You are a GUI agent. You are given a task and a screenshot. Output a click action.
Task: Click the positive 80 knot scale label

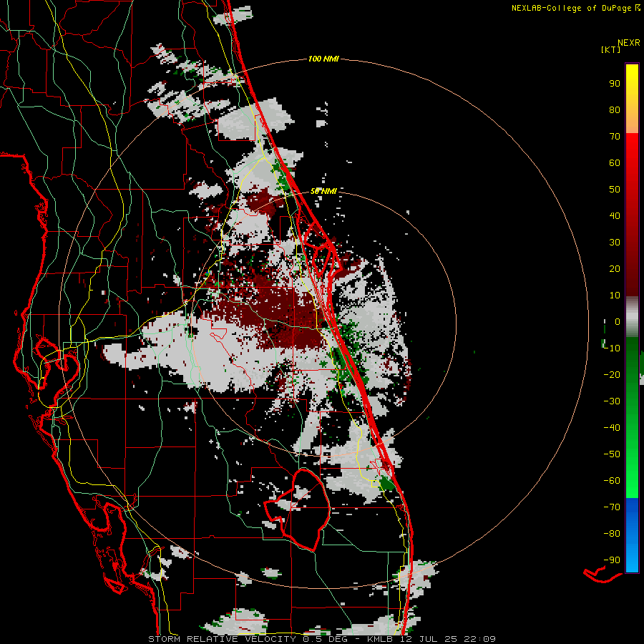(615, 110)
